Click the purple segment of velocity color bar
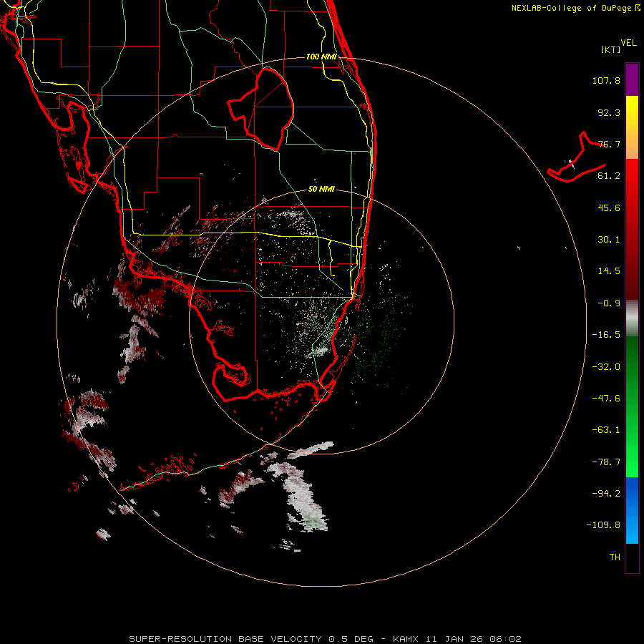The width and height of the screenshot is (644, 644). [632, 79]
